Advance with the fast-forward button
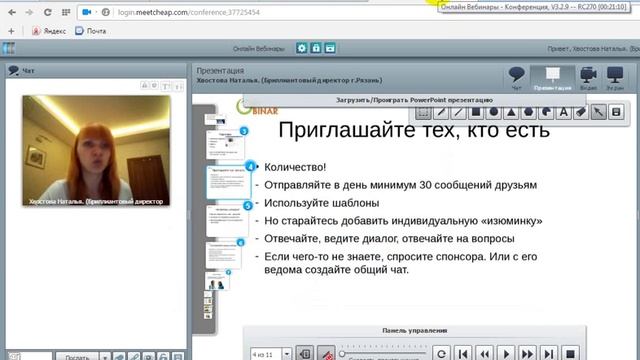Viewport: 640px width, 360px height. tap(527, 354)
